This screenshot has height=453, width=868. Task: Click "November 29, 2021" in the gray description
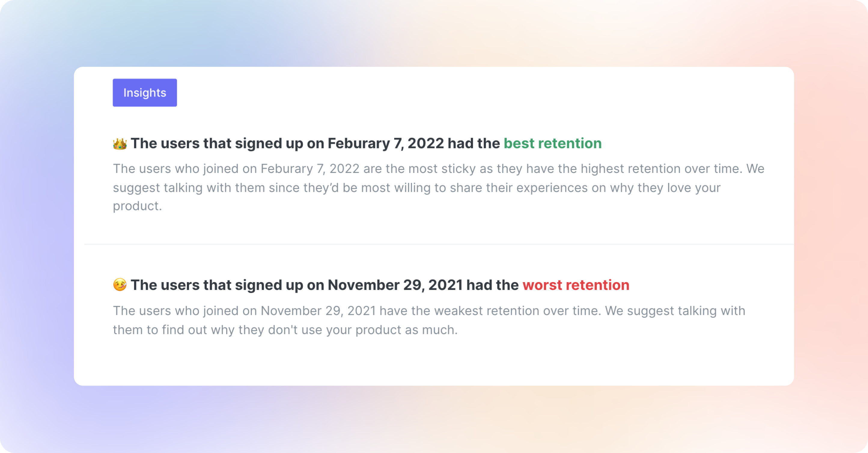tap(318, 311)
